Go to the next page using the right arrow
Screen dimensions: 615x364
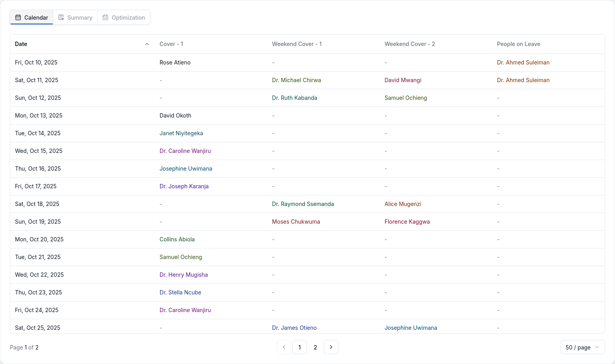tap(331, 347)
